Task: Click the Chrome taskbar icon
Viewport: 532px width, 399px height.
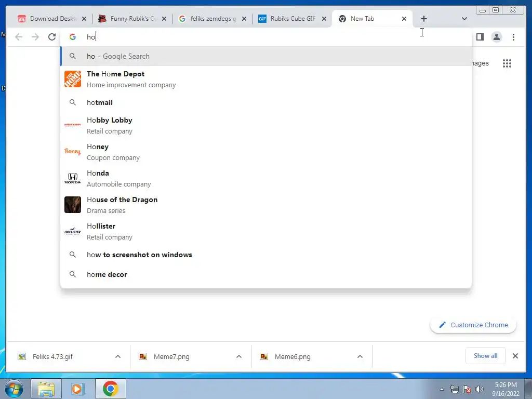Action: tap(110, 389)
